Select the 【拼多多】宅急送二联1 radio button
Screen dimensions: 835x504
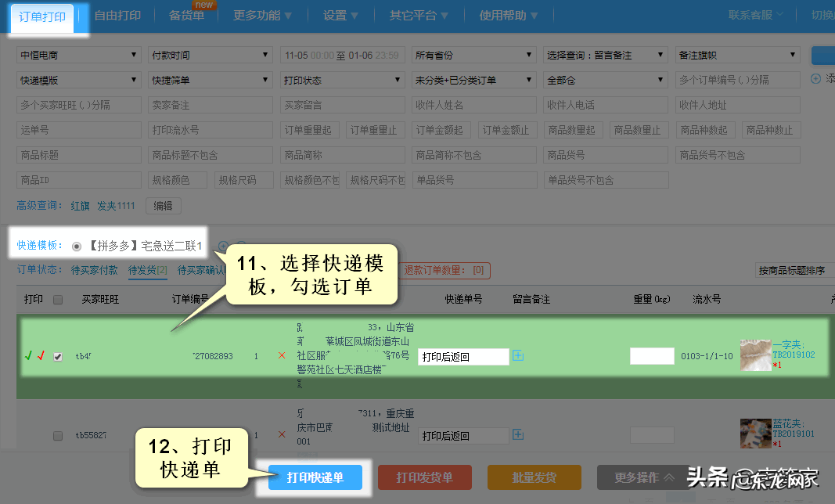[x=76, y=246]
